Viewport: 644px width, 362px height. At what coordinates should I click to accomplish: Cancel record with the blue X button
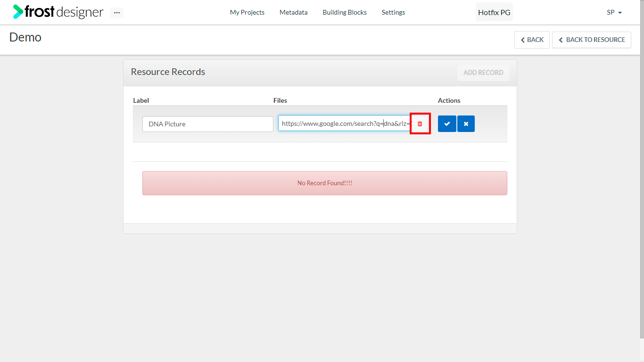click(x=466, y=123)
